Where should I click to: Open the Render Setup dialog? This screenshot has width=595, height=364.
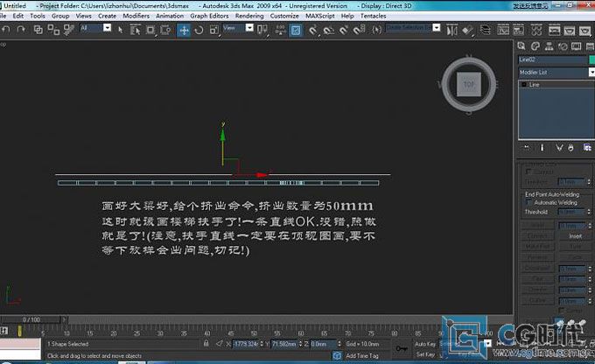[555, 30]
